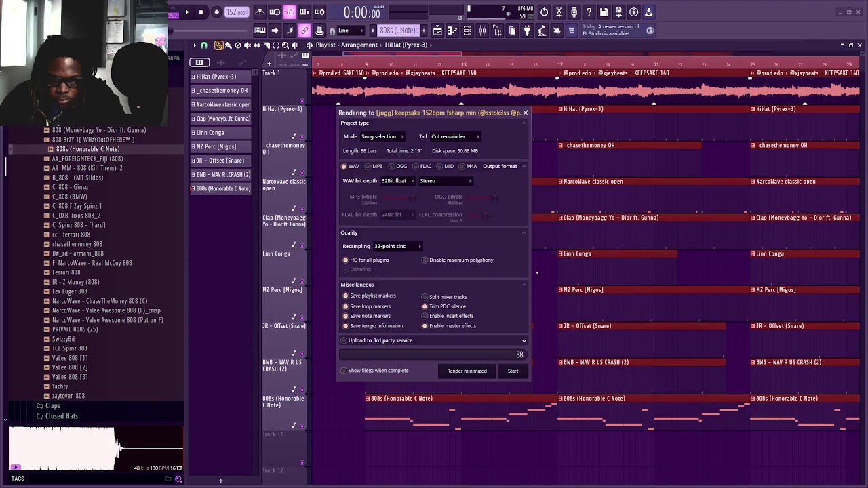Click the OGG bitrate slider
Image resolution: width=868 pixels, height=488 pixels.
coord(483,197)
